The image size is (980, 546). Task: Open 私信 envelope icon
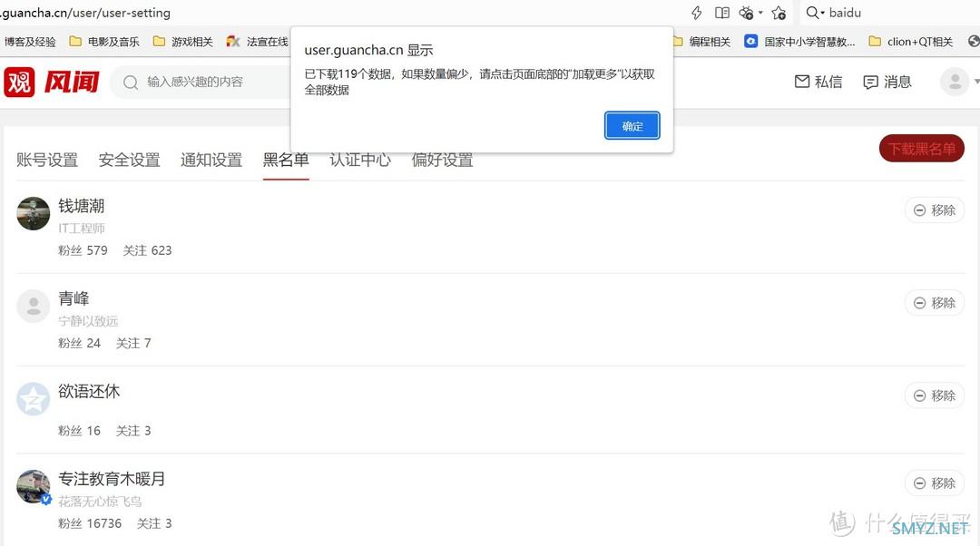click(802, 82)
